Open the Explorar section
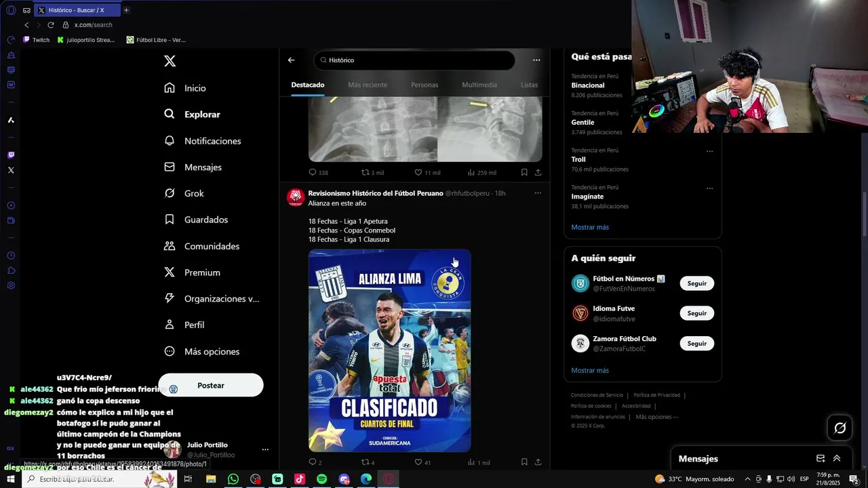Viewport: 868px width, 488px height. pos(192,115)
